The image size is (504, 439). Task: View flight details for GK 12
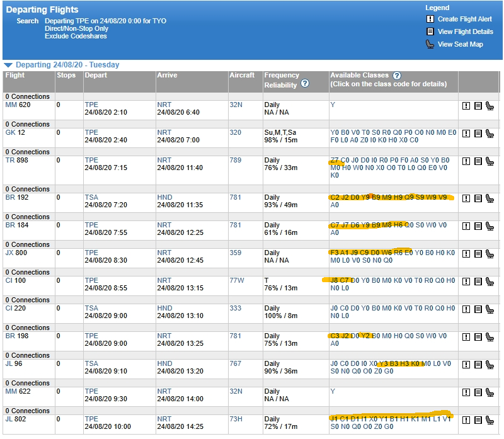click(x=478, y=134)
